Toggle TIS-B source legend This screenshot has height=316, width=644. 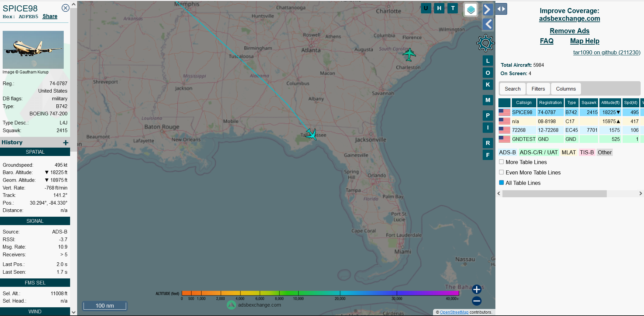tap(587, 152)
